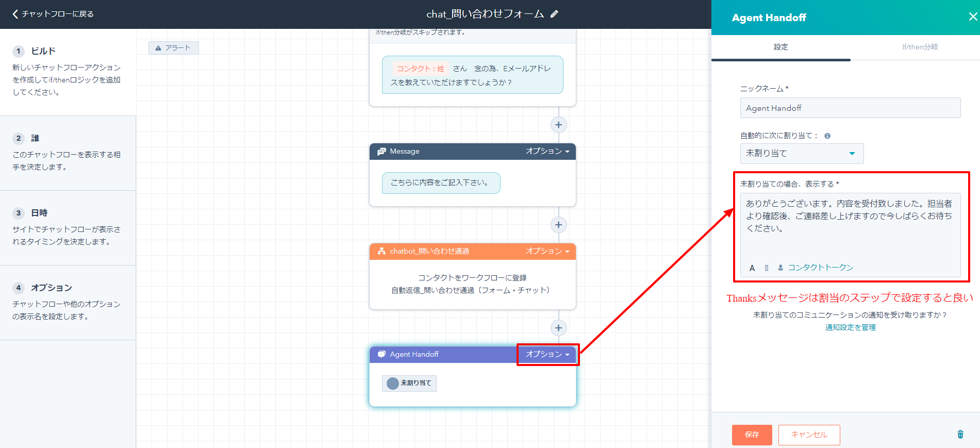Expand オプション menu on Message block
The height and width of the screenshot is (448, 980).
tap(547, 152)
